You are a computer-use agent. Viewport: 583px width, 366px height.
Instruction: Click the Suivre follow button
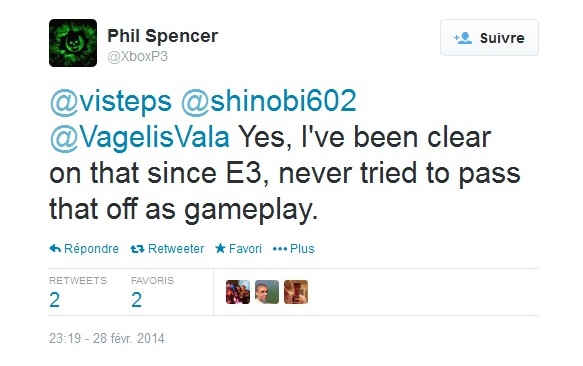489,38
